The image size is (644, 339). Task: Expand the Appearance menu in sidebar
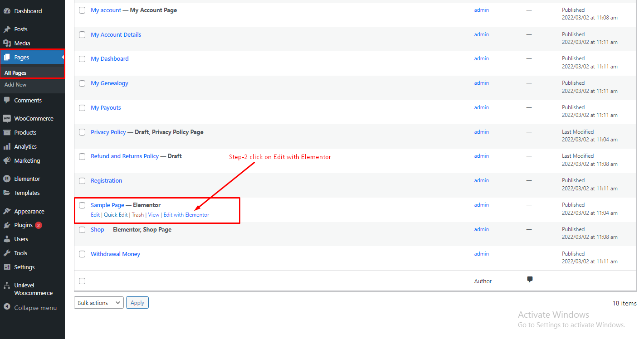tap(29, 212)
